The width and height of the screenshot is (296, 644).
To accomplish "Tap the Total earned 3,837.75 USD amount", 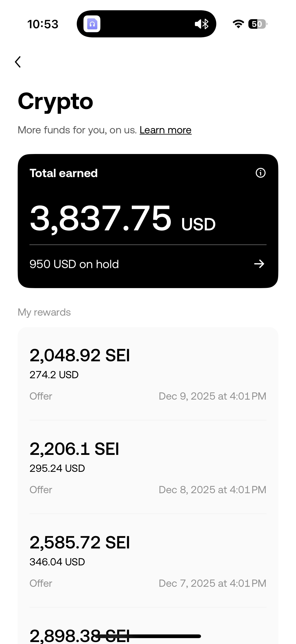I will (122, 218).
